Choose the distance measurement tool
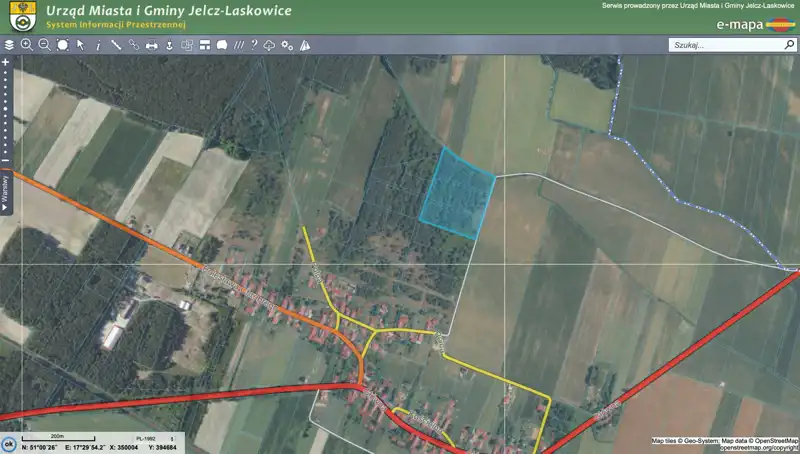800x454 pixels. (116, 45)
